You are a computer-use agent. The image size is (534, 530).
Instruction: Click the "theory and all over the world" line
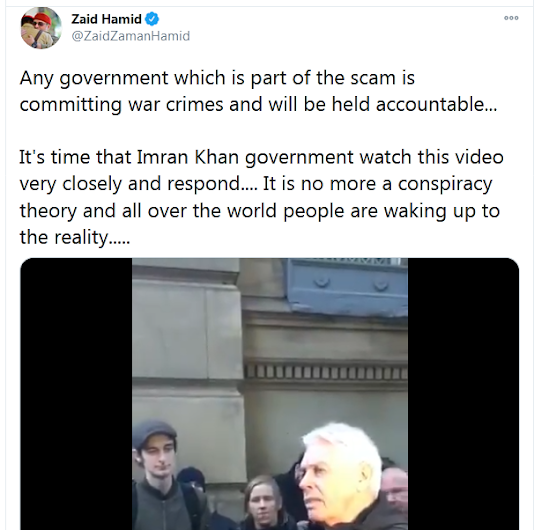click(x=260, y=211)
